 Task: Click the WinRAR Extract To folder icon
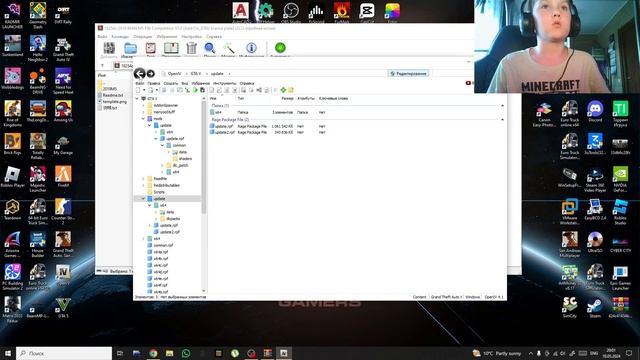(130, 48)
